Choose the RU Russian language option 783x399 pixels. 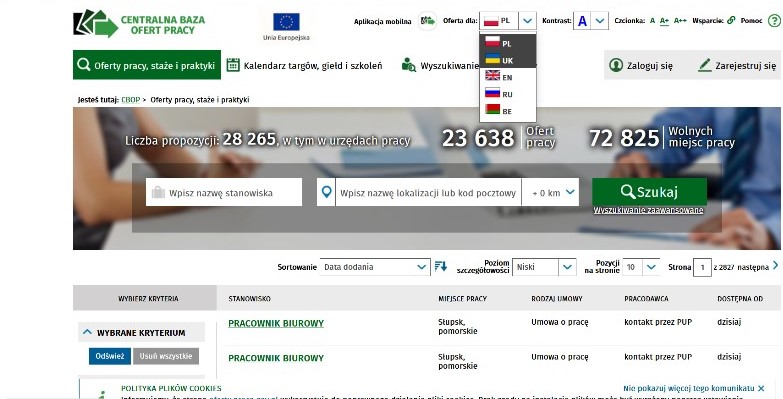(507, 94)
